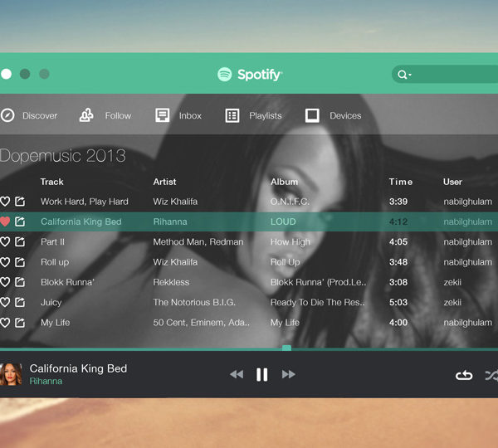Click the Dopemusic 2013 playlist title
498x448 pixels.
point(63,156)
